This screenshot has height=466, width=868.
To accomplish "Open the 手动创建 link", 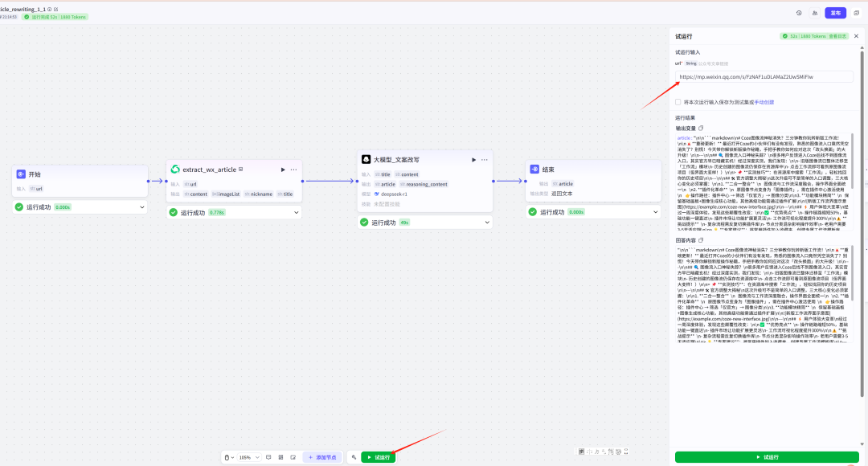I will click(764, 102).
